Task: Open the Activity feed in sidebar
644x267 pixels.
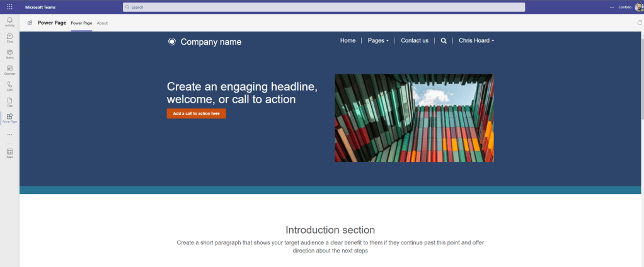Action: [x=9, y=21]
